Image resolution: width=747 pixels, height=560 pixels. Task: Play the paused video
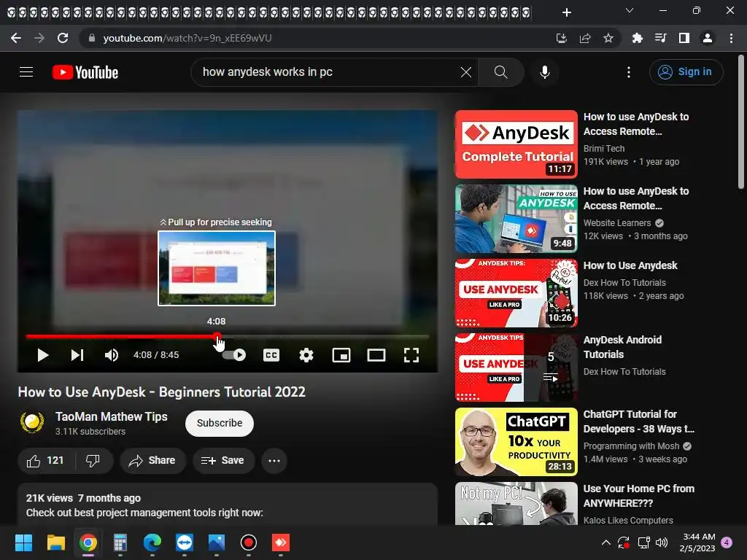pyautogui.click(x=42, y=355)
